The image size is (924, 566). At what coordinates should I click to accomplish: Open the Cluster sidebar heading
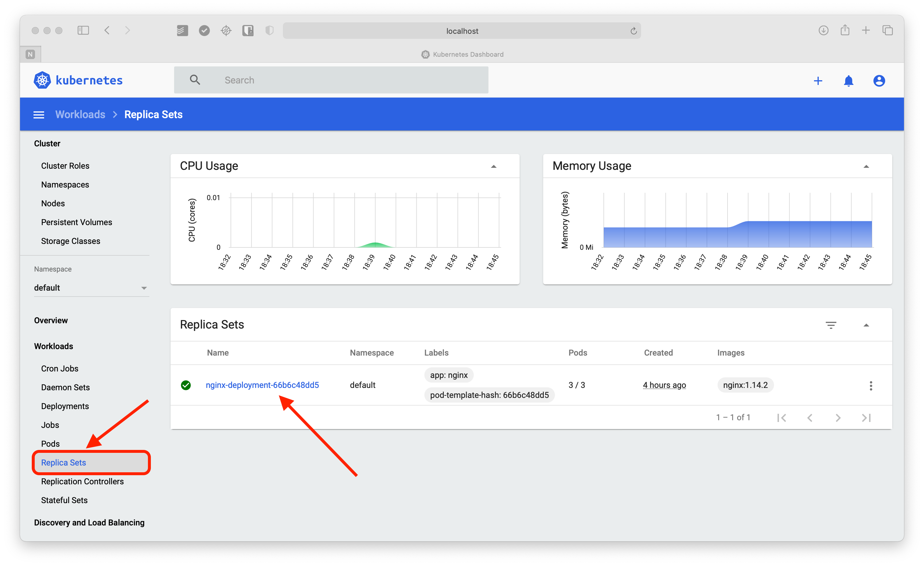pos(47,143)
